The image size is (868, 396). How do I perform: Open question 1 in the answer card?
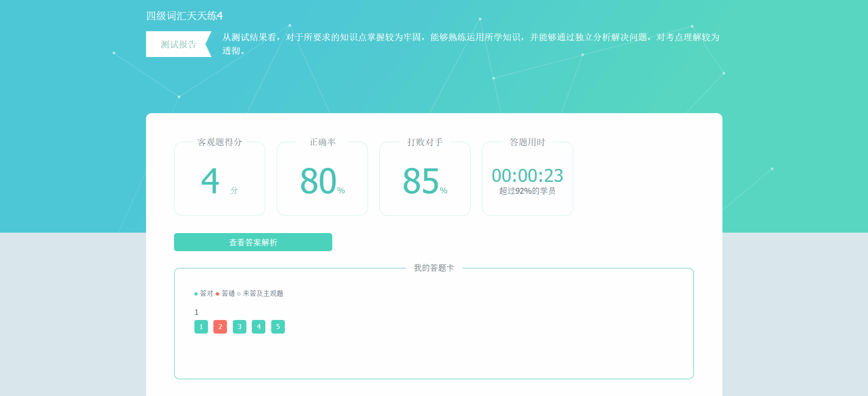(x=201, y=327)
